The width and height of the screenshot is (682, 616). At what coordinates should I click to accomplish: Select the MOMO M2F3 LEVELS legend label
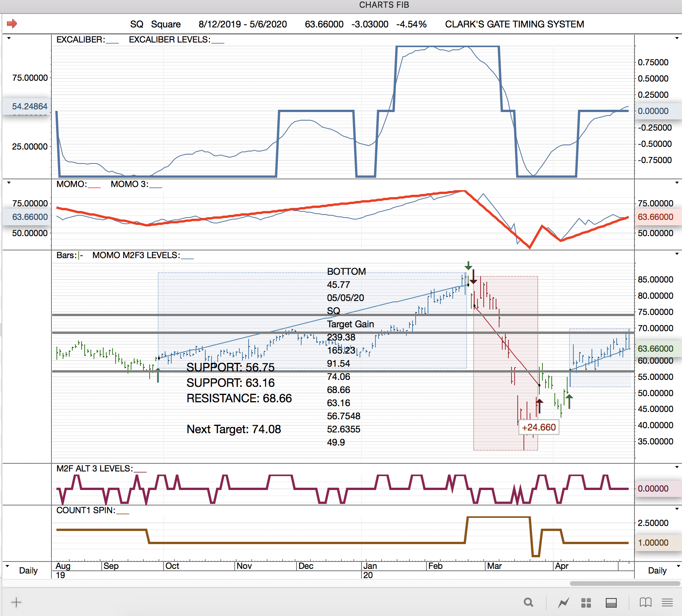pos(143,255)
